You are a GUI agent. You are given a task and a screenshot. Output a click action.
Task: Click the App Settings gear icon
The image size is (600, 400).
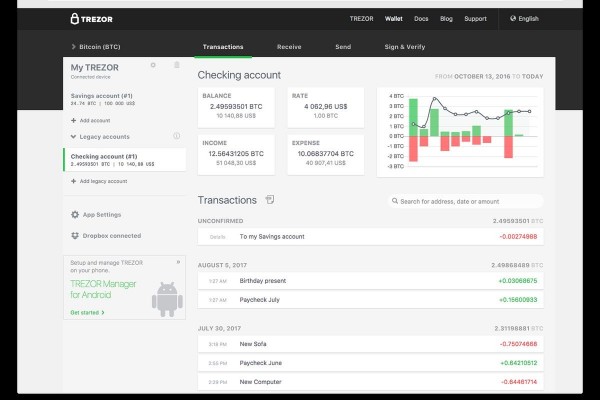[x=75, y=215]
